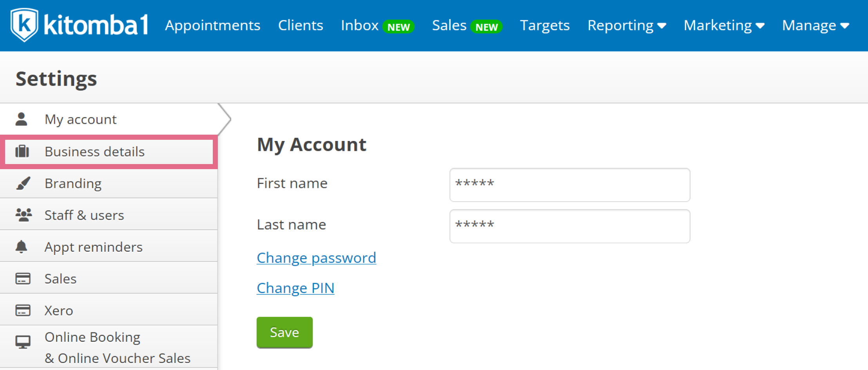The height and width of the screenshot is (370, 868).
Task: Open Staff & users group icon
Action: click(24, 215)
